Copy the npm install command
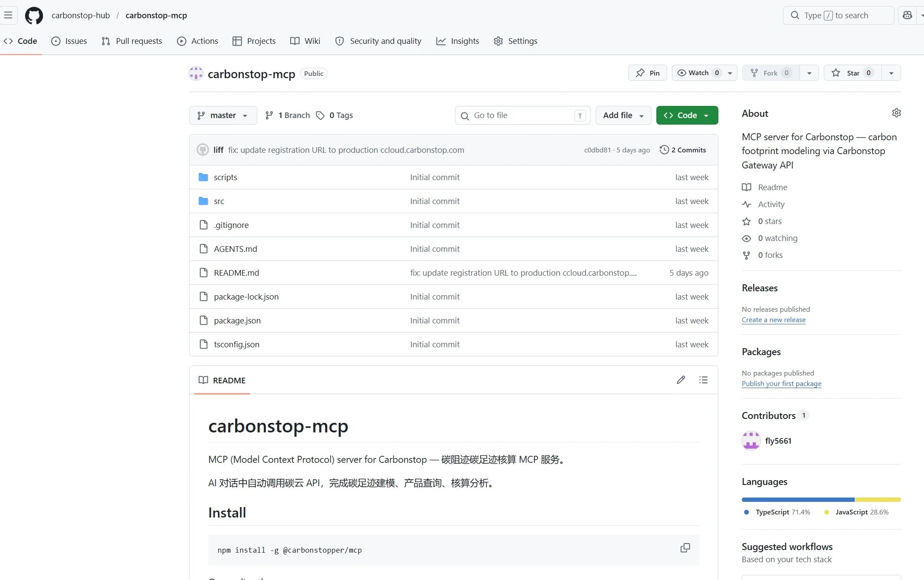This screenshot has width=924, height=580. (x=685, y=548)
